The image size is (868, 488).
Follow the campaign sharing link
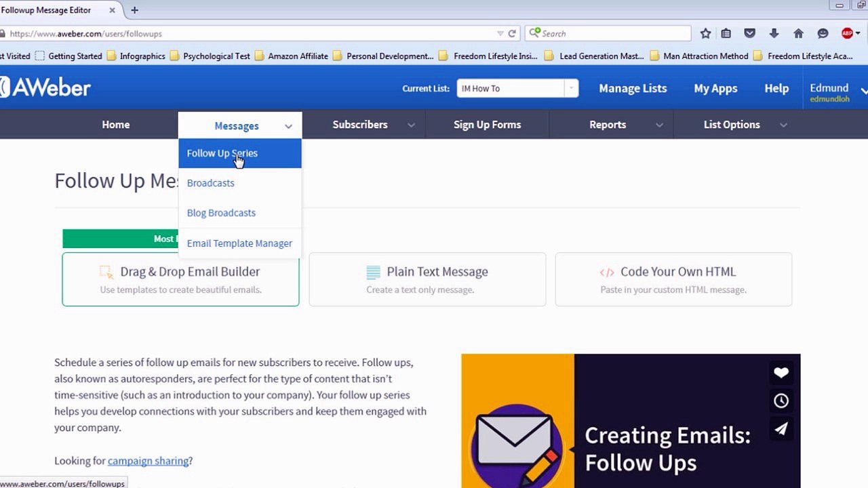coord(148,461)
